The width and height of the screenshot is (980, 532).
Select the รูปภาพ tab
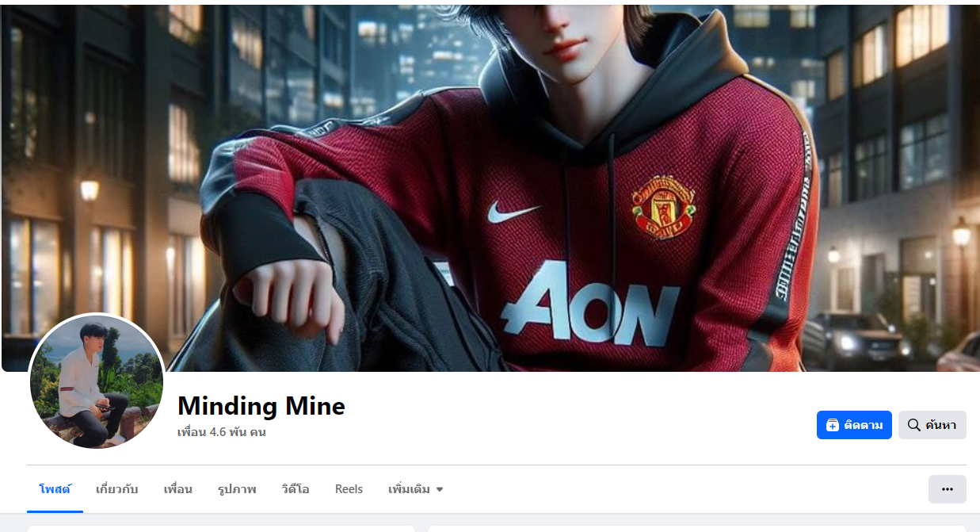tap(237, 489)
